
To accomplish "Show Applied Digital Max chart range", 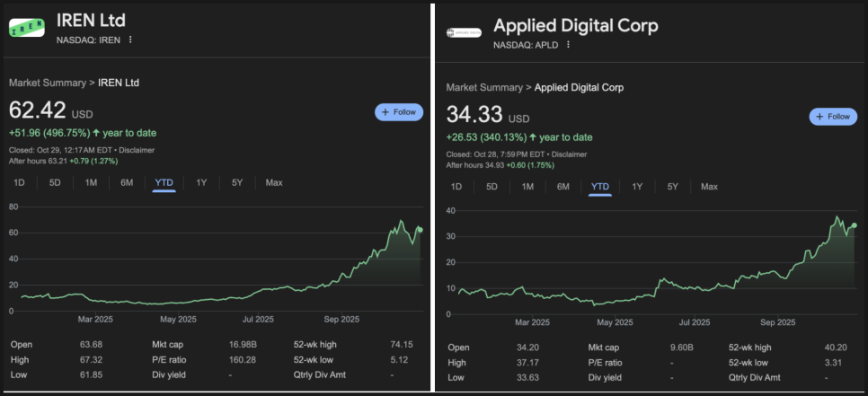I will tap(709, 187).
